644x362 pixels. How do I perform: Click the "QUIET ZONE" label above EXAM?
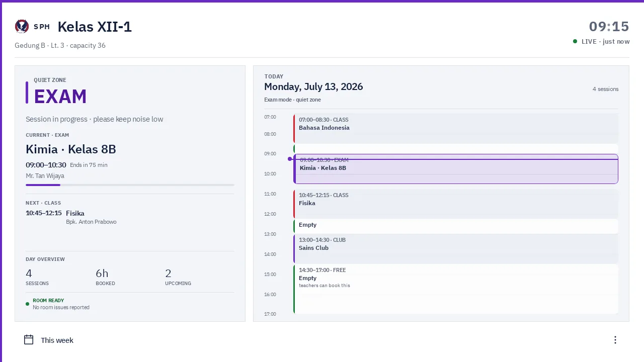50,80
